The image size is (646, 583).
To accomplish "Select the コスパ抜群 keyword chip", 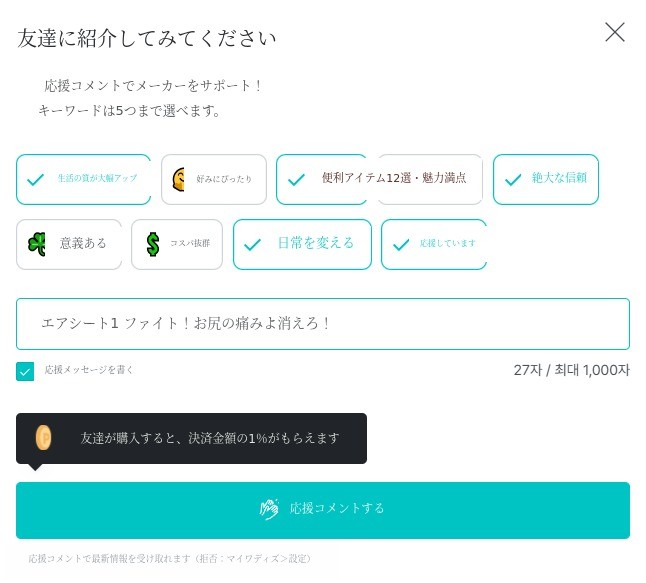I will 177,244.
